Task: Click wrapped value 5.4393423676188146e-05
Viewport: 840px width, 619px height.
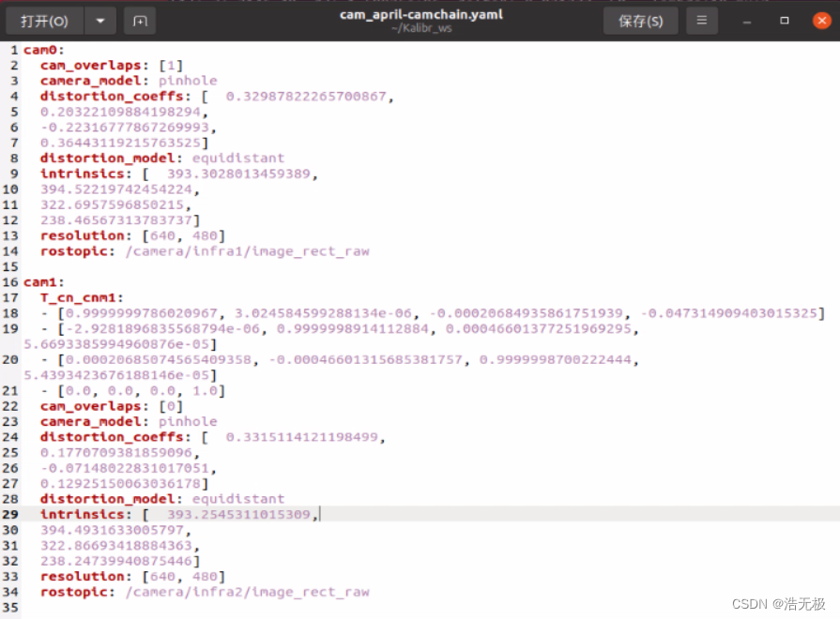Action: pos(116,375)
